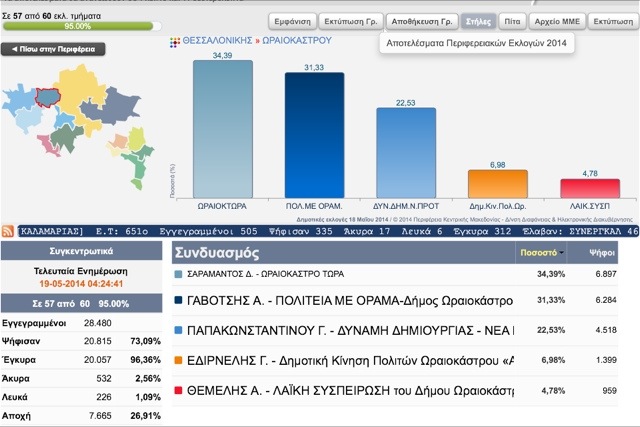Sort by the Ποσοστό column arrow
The image size is (640, 427).
tap(562, 253)
